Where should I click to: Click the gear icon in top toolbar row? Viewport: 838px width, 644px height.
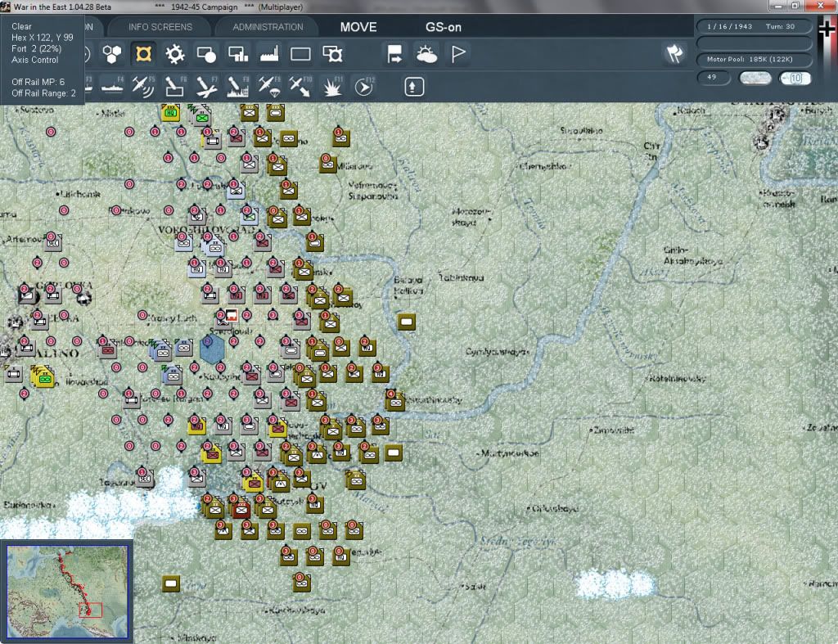coord(175,54)
